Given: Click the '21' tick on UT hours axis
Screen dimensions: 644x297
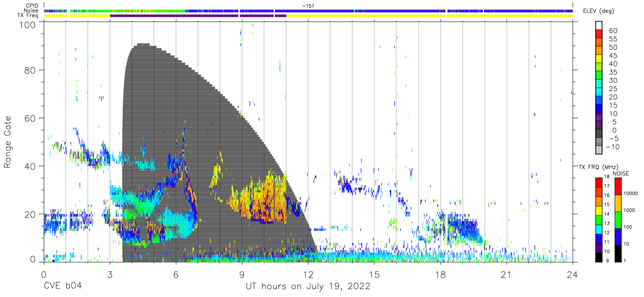Looking at the screenshot, I should point(506,275).
